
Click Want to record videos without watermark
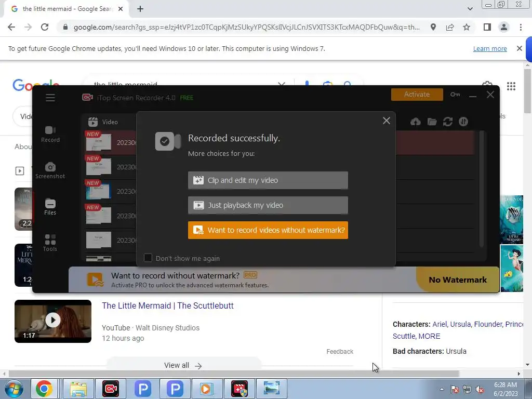tap(268, 230)
